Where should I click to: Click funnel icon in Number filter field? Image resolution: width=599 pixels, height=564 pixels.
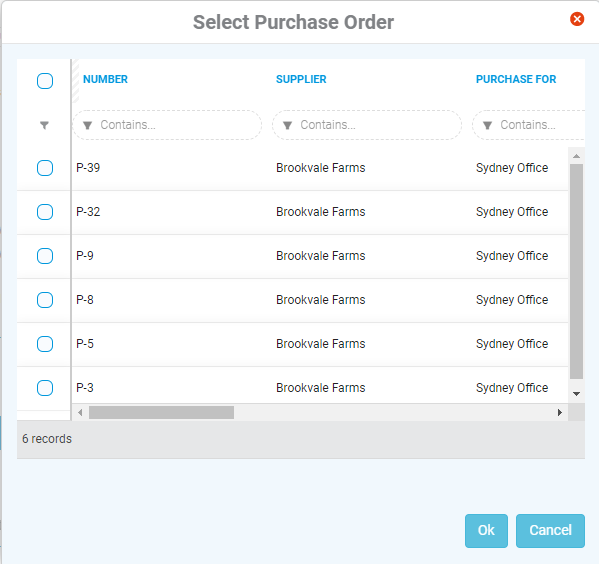click(x=87, y=125)
